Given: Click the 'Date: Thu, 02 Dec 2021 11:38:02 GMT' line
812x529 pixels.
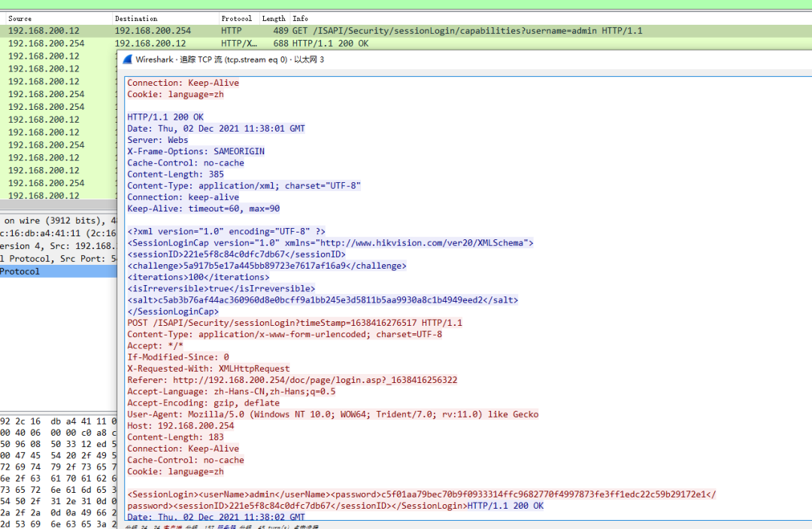Looking at the screenshot, I should click(216, 516).
